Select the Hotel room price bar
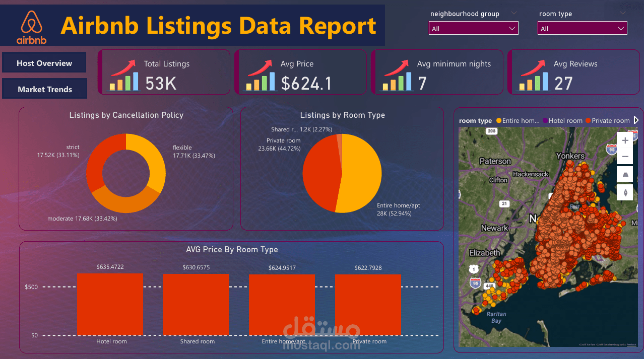This screenshot has width=644, height=359. pos(110,304)
